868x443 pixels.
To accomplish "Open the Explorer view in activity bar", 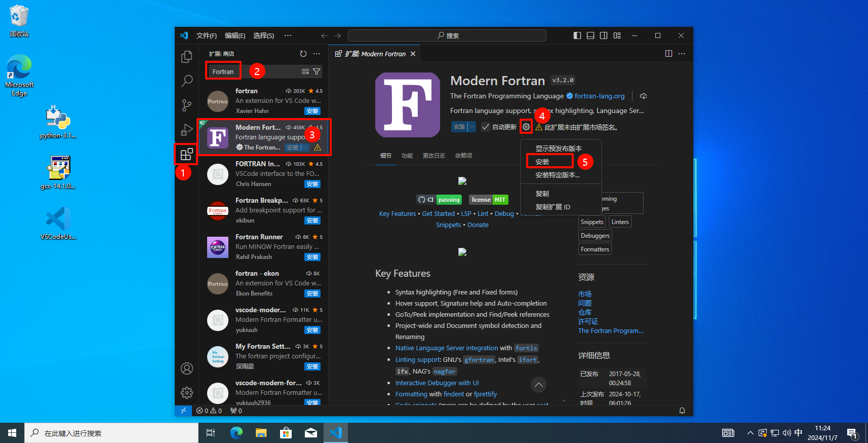I will pyautogui.click(x=187, y=57).
